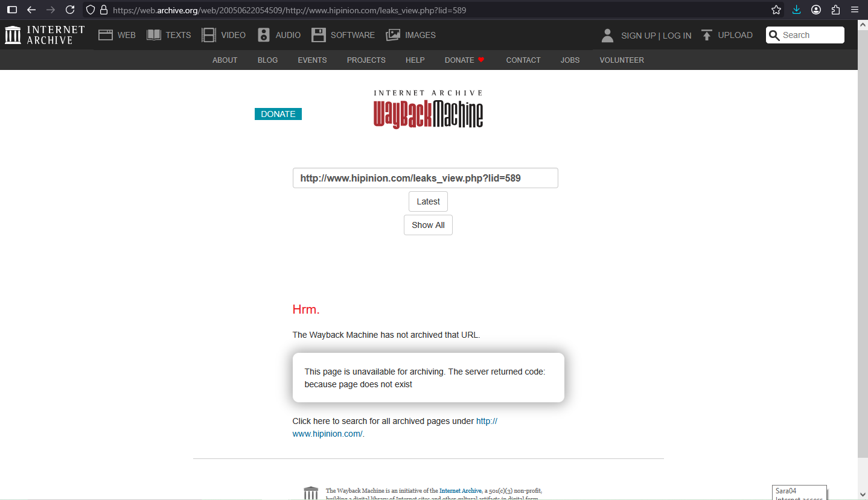Viewport: 868px width, 500px height.
Task: Open the Video filmstrip icon
Action: coord(209,35)
